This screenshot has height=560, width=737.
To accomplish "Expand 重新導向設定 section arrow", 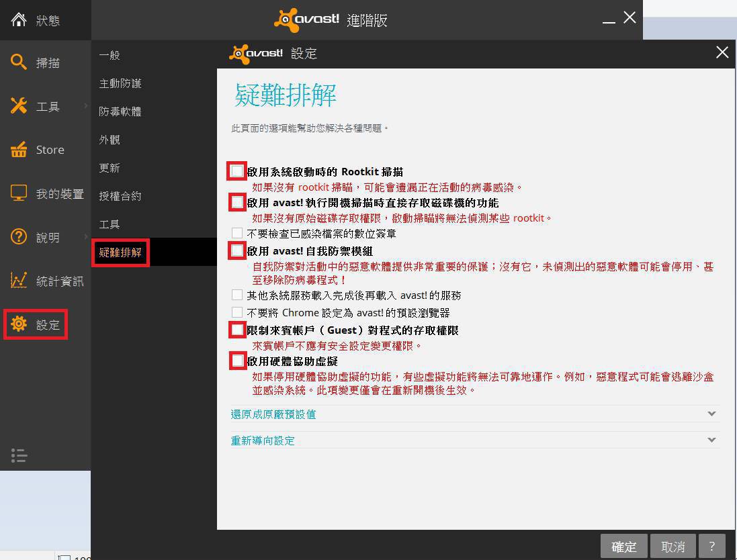I will (x=711, y=440).
